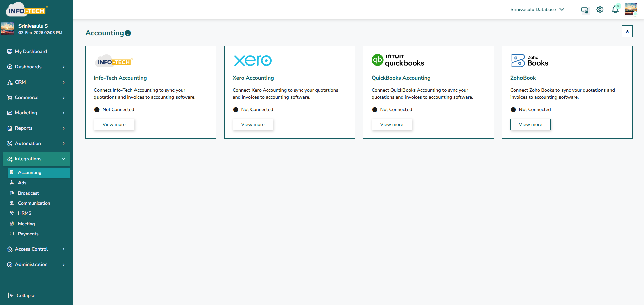The width and height of the screenshot is (644, 305).
Task: Click the Intuit QuickBooks logo
Action: point(398,61)
